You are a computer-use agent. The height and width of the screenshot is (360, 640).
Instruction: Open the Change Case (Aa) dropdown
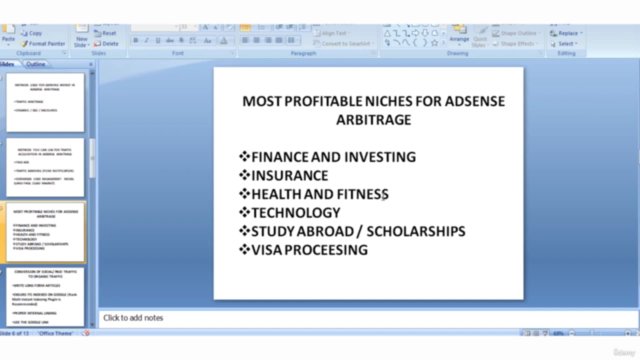[x=208, y=40]
